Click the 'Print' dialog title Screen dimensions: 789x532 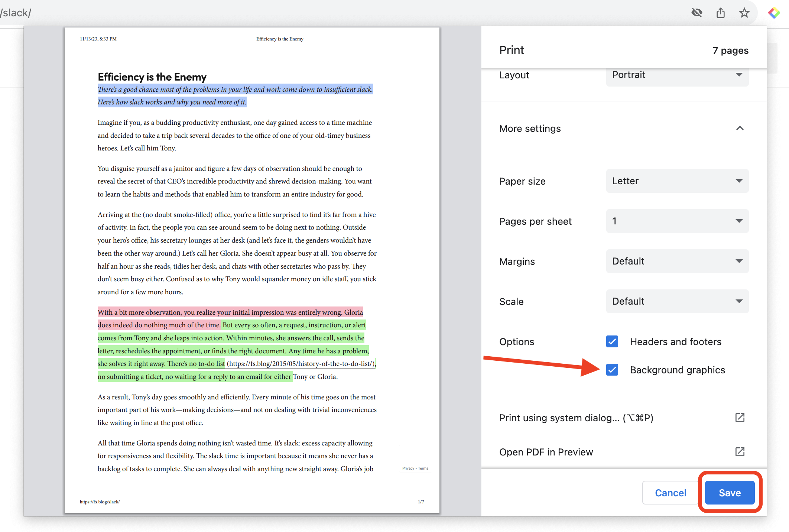(511, 50)
